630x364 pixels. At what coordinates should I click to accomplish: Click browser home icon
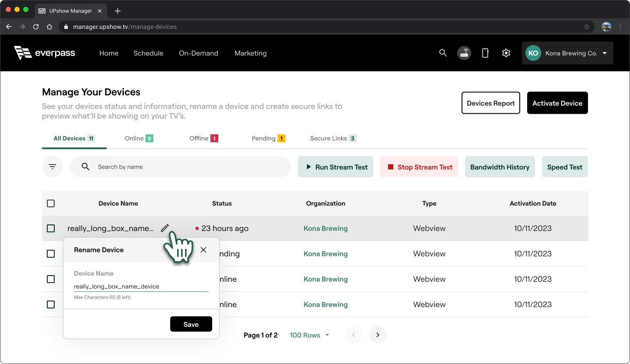coord(49,27)
